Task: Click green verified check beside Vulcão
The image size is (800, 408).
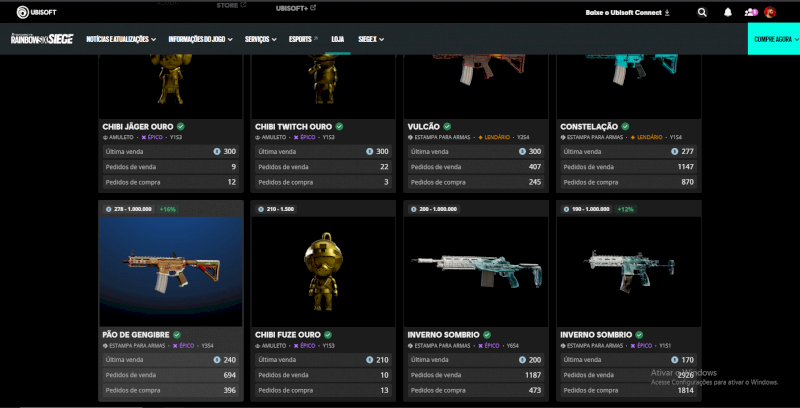Action: [x=447, y=127]
